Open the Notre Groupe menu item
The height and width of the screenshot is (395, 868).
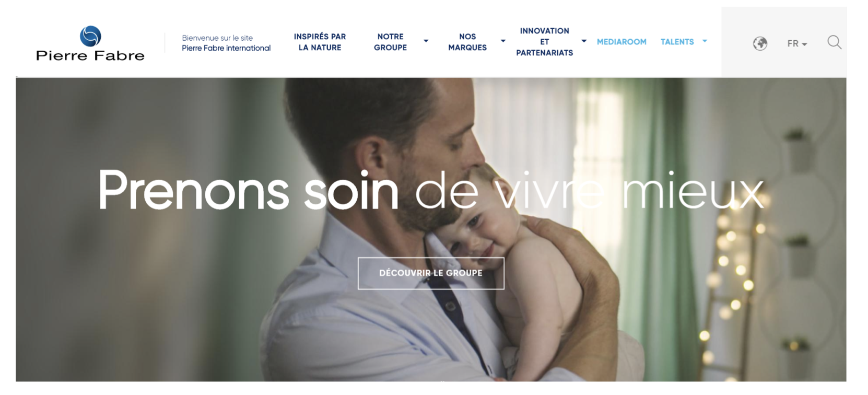390,42
